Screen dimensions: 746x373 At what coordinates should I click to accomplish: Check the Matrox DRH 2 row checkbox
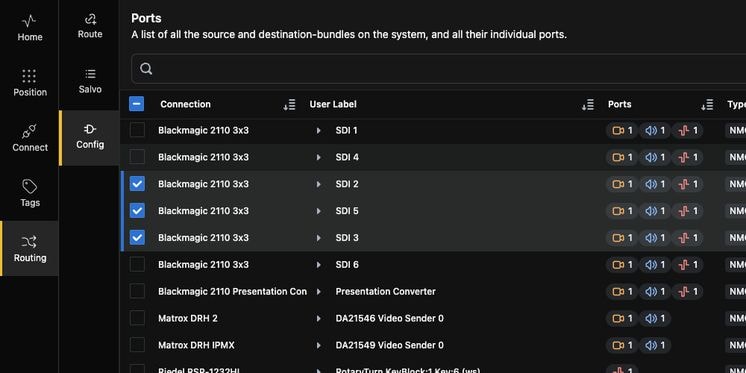pyautogui.click(x=137, y=318)
